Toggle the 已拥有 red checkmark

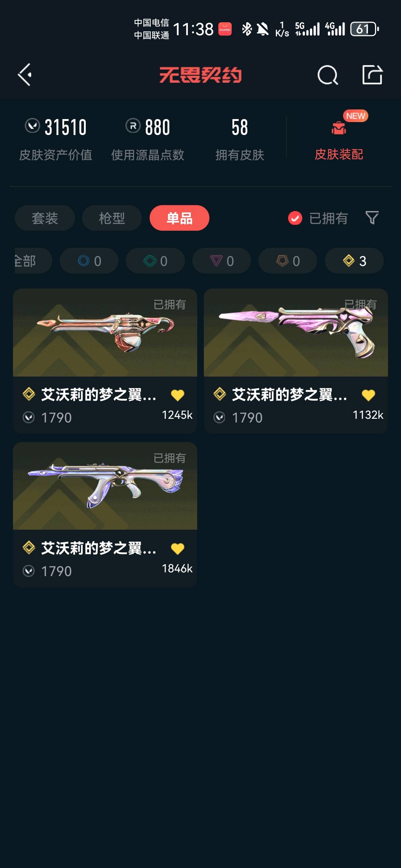(x=295, y=218)
